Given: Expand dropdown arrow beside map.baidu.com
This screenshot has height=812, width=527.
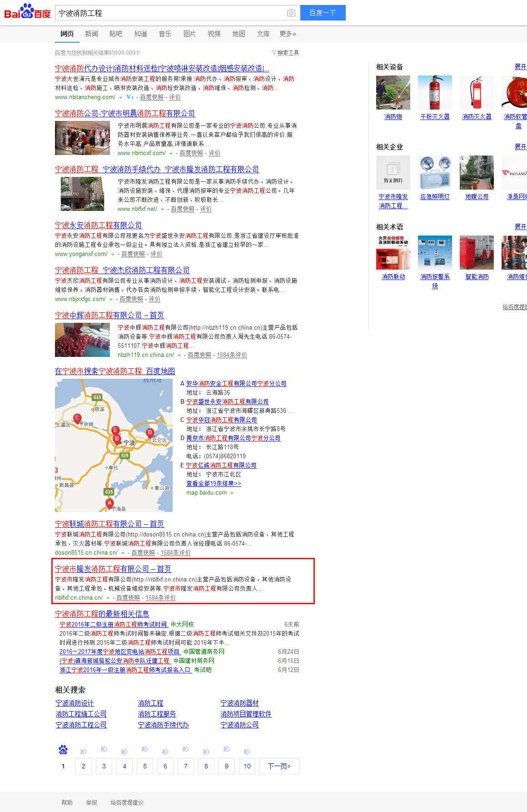Looking at the screenshot, I should [232, 493].
